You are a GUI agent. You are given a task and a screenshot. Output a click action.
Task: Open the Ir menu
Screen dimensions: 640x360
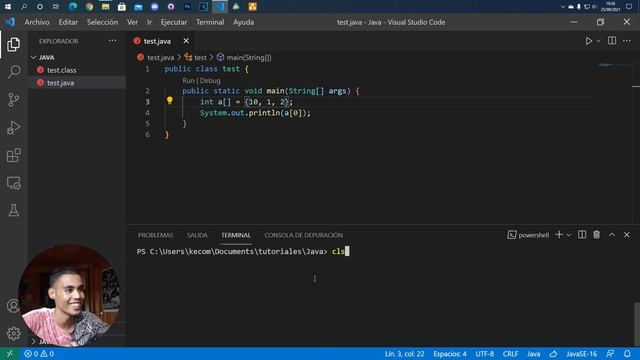149,22
